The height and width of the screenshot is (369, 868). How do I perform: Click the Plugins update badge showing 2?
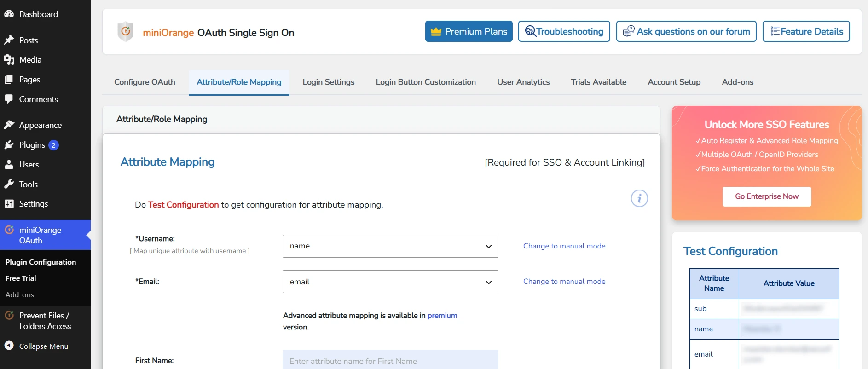54,145
